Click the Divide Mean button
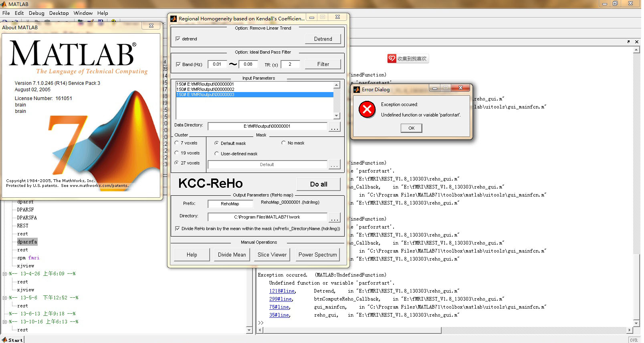 [232, 255]
